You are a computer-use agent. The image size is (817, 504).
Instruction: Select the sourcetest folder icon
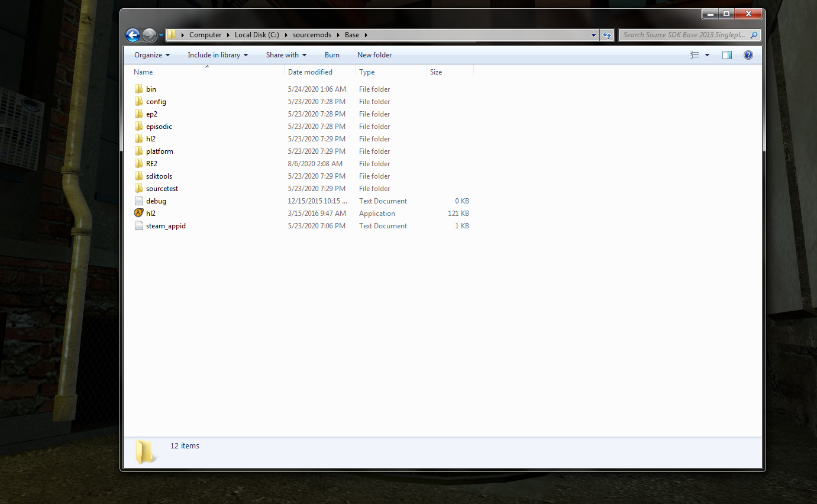[139, 188]
